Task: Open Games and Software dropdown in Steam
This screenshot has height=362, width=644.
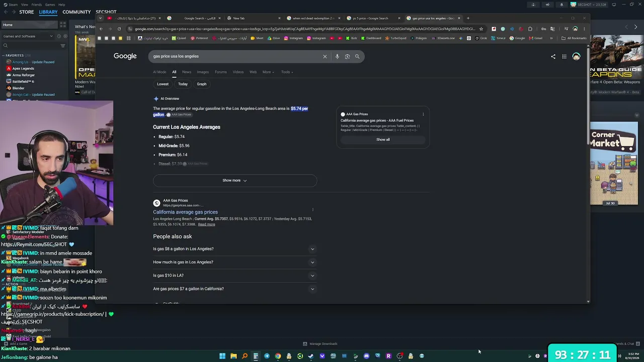Action: [28, 36]
